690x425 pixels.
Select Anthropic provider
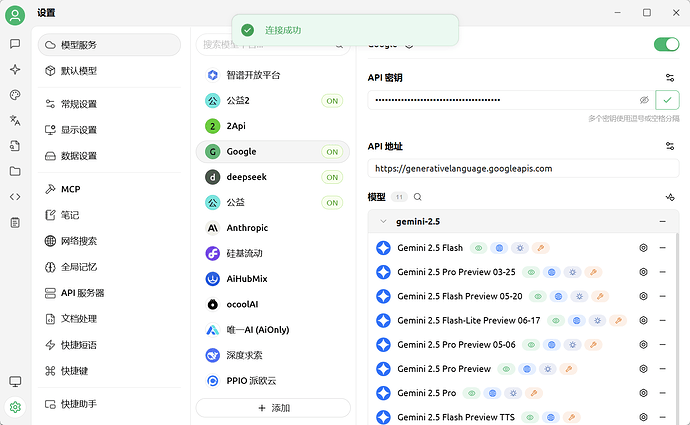273,228
